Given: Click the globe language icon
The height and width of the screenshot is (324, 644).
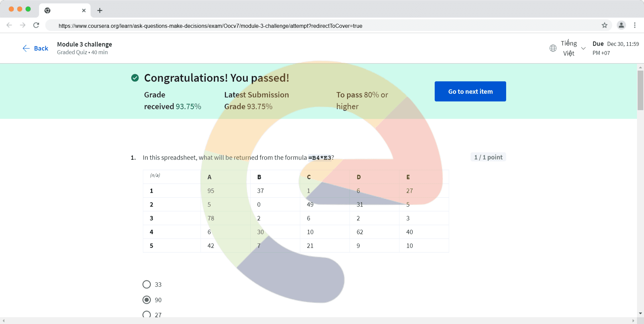Looking at the screenshot, I should click(553, 48).
